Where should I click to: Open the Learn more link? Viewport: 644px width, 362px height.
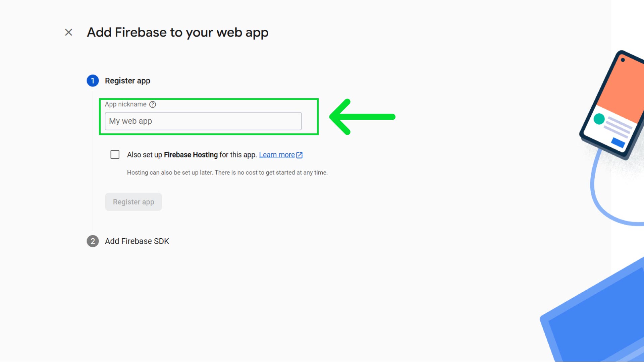point(277,155)
